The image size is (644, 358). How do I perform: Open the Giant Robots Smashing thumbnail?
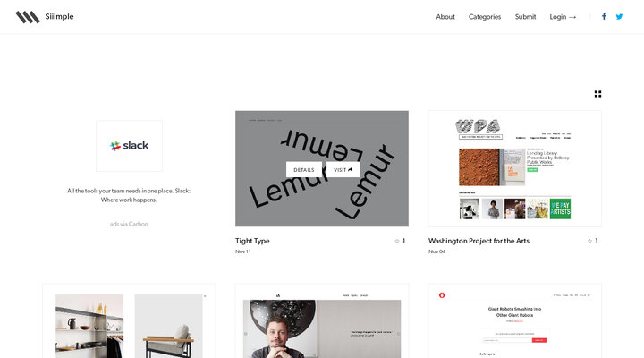point(514,321)
